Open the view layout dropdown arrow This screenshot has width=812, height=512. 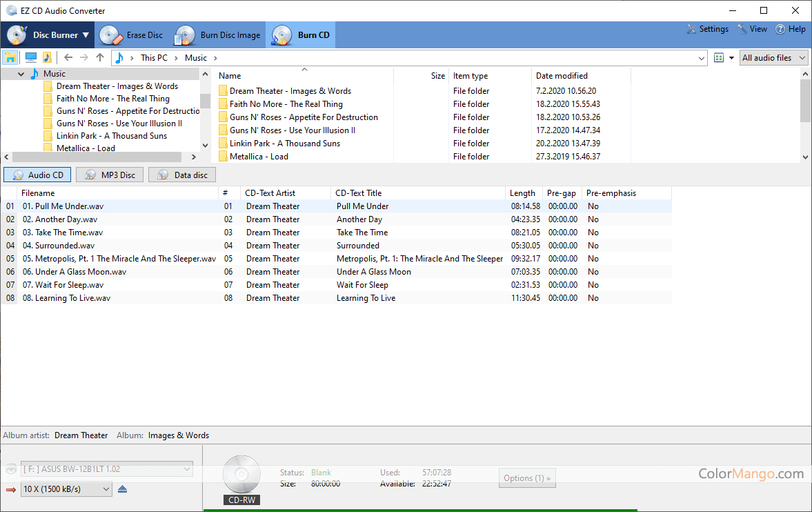click(x=731, y=58)
